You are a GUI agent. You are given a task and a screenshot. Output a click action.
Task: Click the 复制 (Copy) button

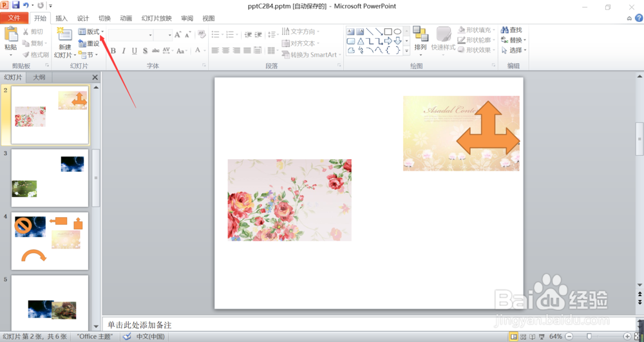[35, 43]
